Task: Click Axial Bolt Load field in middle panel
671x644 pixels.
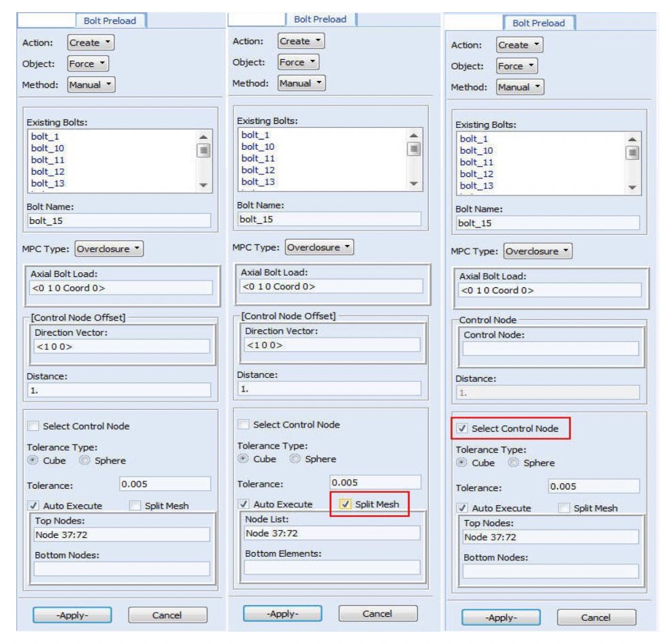Action: click(331, 286)
